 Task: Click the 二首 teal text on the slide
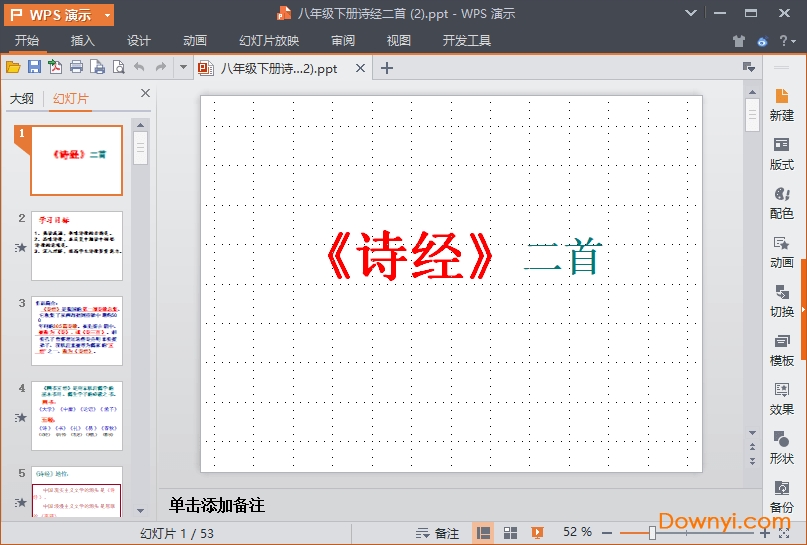click(x=563, y=257)
